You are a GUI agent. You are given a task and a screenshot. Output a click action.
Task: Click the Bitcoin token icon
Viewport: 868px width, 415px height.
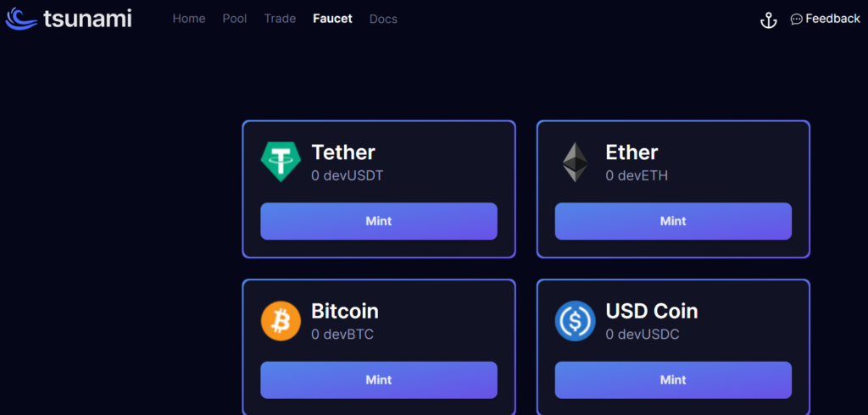click(x=280, y=321)
